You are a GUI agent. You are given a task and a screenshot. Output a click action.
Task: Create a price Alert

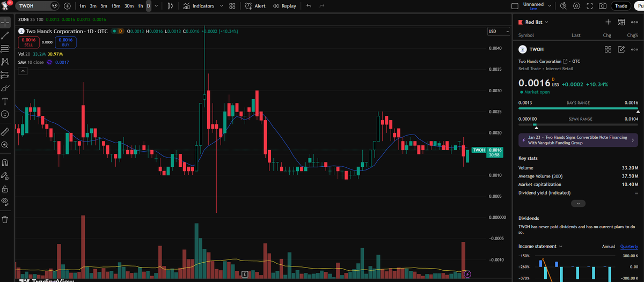tap(255, 6)
